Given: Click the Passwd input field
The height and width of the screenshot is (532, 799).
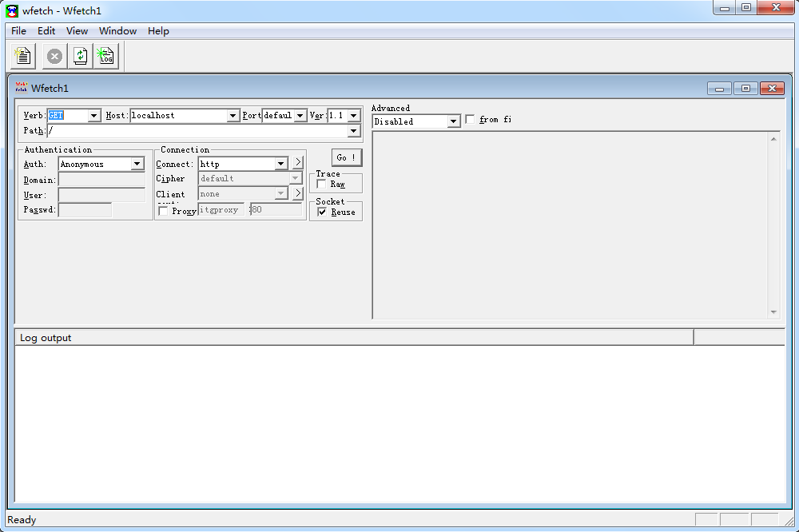Looking at the screenshot, I should [x=85, y=209].
